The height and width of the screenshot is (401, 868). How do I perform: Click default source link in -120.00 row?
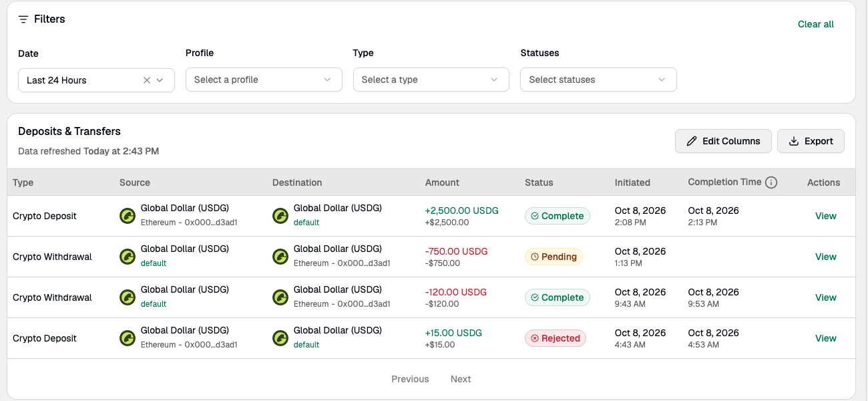pyautogui.click(x=154, y=304)
